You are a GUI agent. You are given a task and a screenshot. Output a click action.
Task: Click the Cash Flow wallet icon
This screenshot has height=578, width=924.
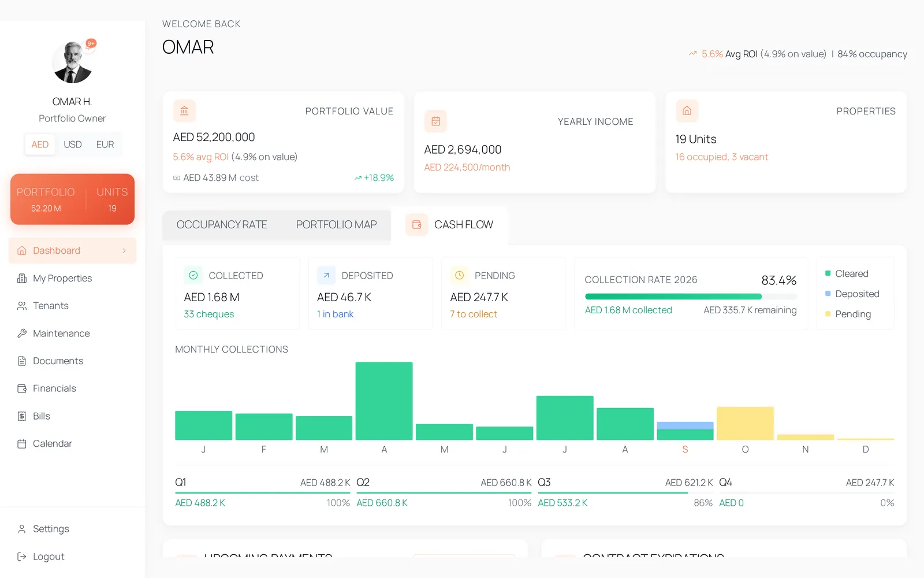pos(416,225)
